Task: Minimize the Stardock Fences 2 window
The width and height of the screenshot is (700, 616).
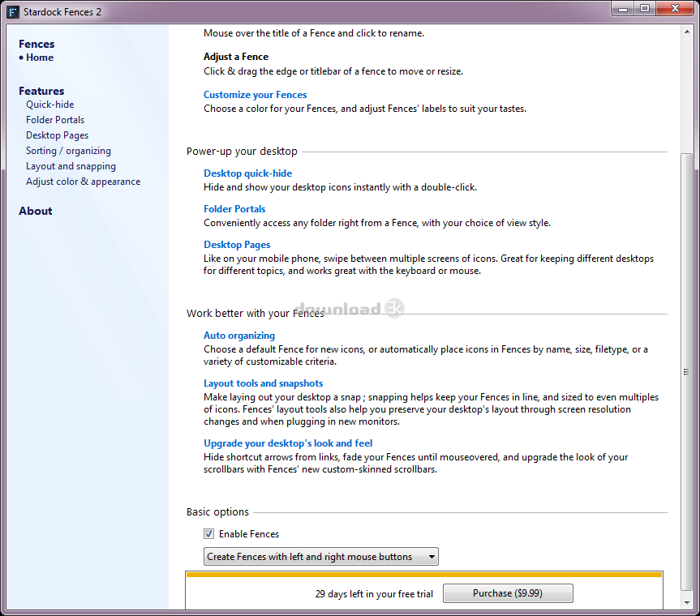Action: pos(623,8)
